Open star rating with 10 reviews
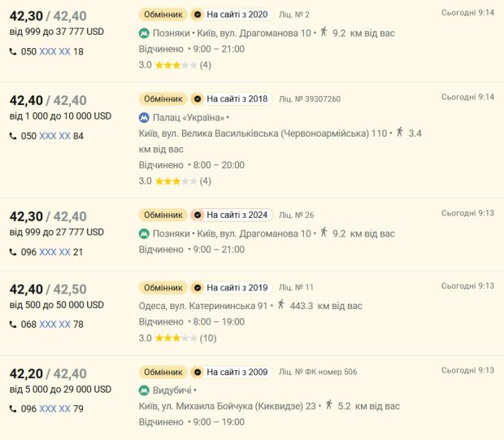504x440 pixels. (177, 338)
